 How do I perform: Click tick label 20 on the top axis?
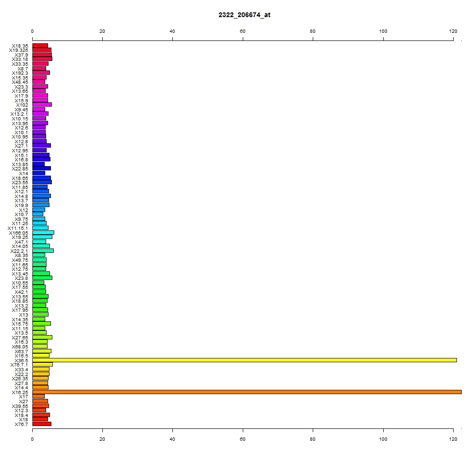(102, 31)
